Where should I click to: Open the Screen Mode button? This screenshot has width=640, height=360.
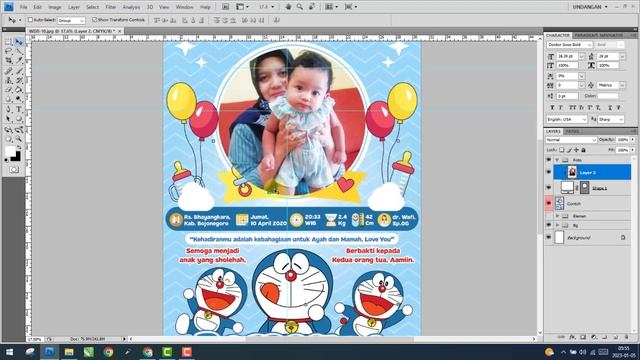351,7
